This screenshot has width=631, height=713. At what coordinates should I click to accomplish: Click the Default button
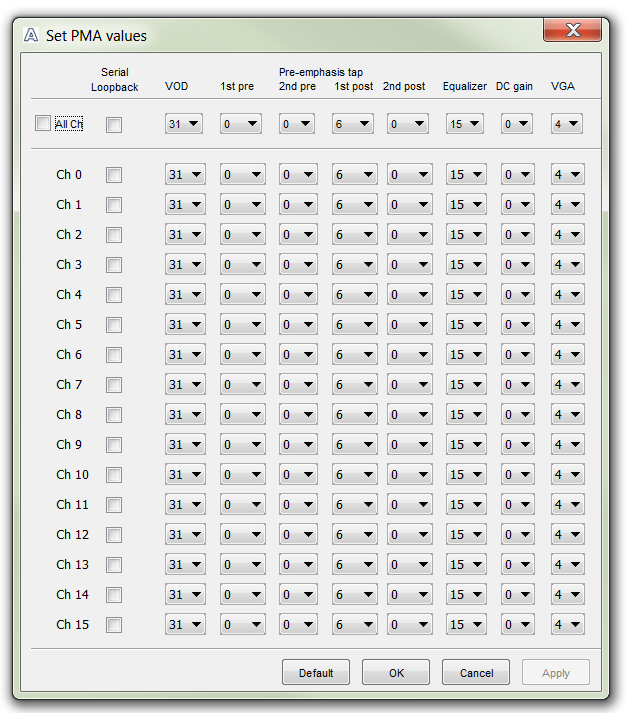[x=316, y=673]
